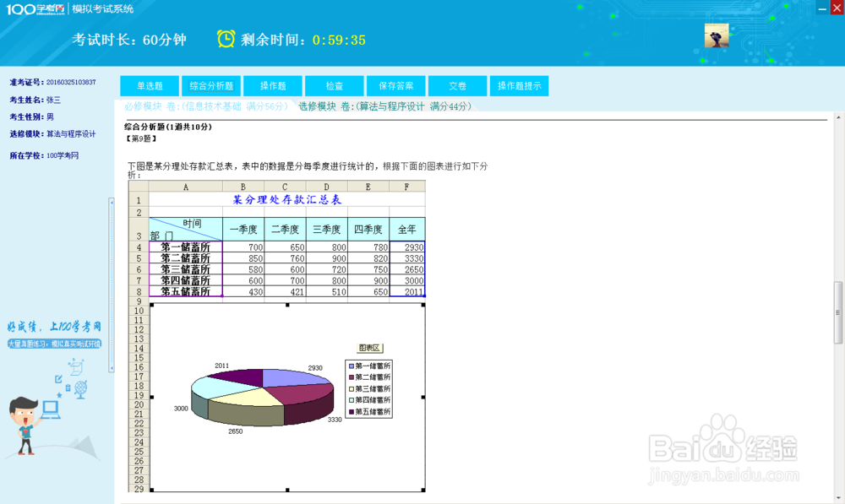Click the 第二储蓄所 legend color swatch
845x504 pixels.
click(352, 377)
